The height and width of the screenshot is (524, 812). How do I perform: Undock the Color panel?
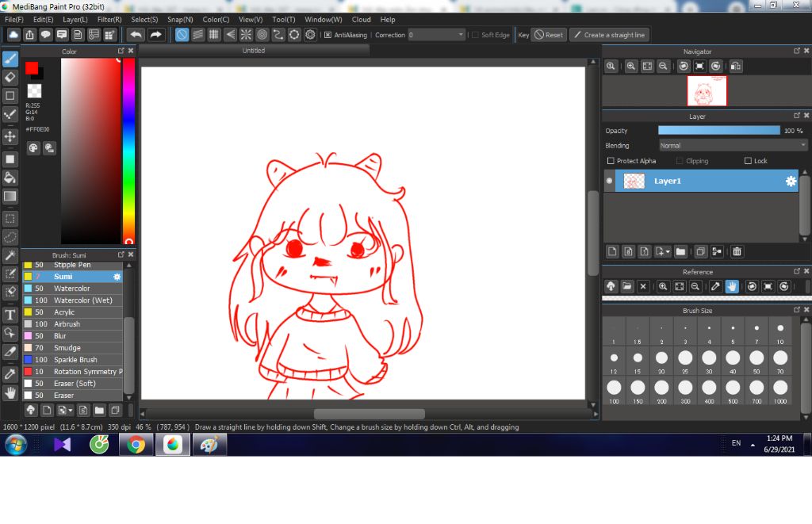click(x=121, y=51)
